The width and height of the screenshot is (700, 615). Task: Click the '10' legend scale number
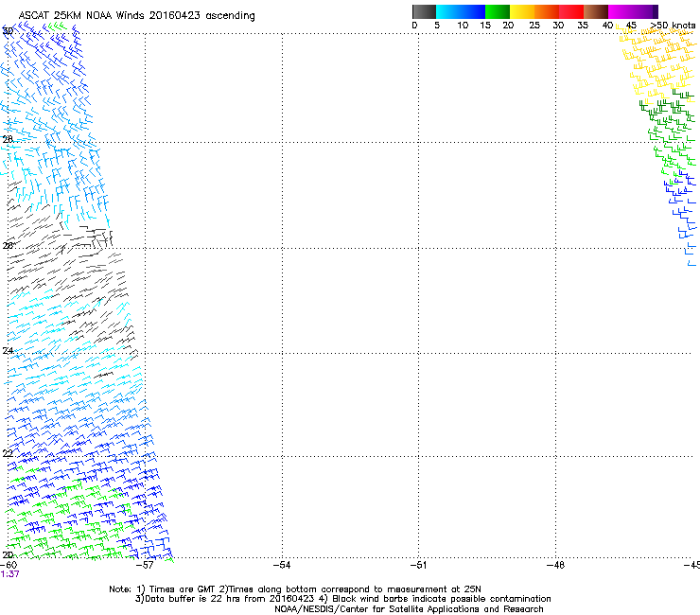463,26
